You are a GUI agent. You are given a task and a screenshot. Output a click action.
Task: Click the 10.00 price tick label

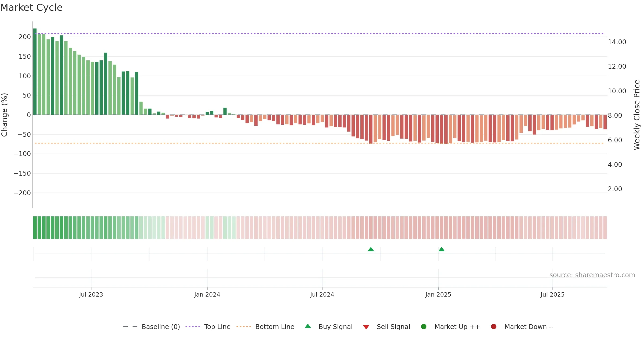point(617,91)
